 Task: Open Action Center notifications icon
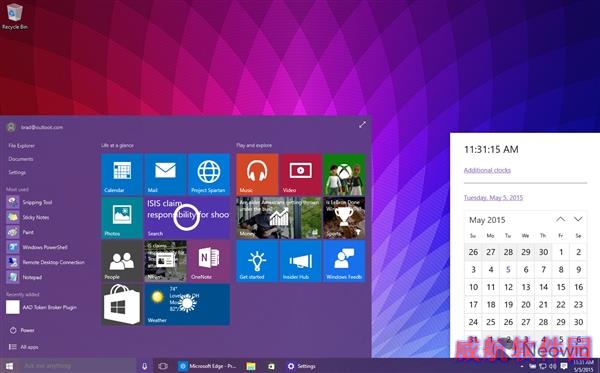click(564, 366)
